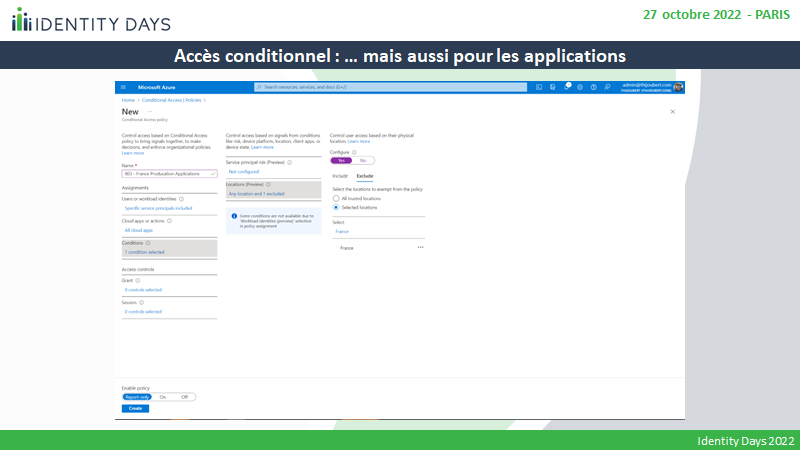Click Learn more under policy description
This screenshot has width=800, height=450.
pos(133,153)
